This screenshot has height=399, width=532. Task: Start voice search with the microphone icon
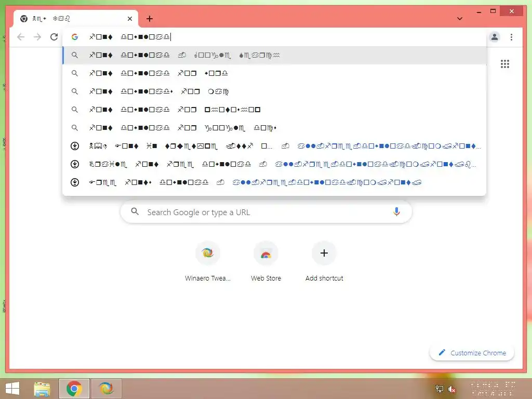[396, 212]
